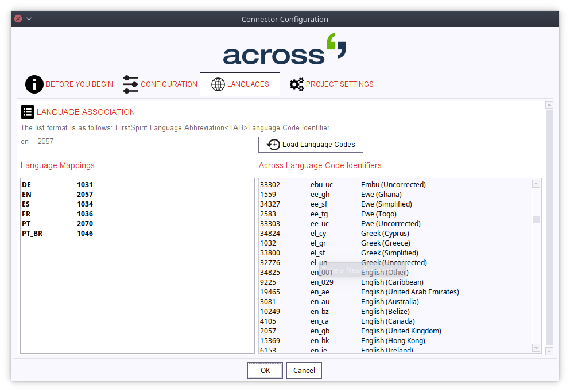Click the Across Language Code Identifiers heading
570x392 pixels.
coord(320,165)
